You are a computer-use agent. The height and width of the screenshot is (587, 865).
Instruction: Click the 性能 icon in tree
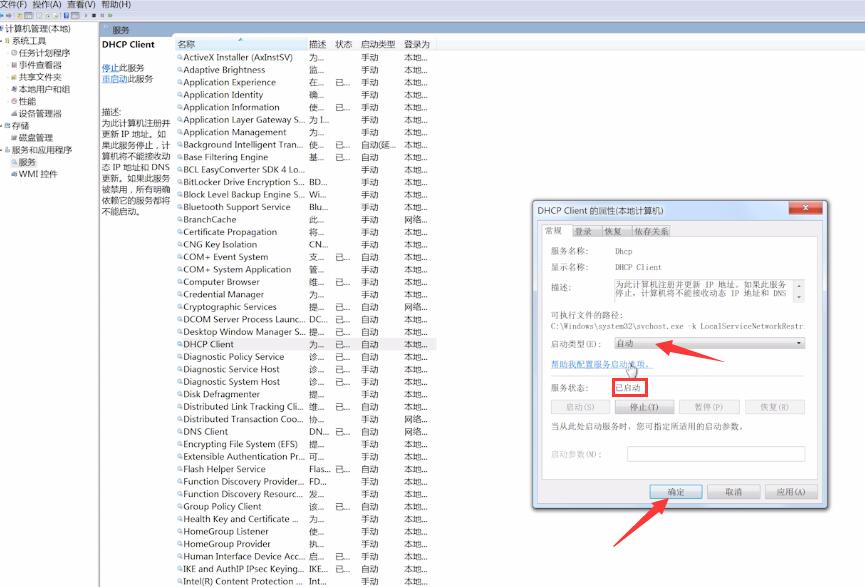(14, 102)
